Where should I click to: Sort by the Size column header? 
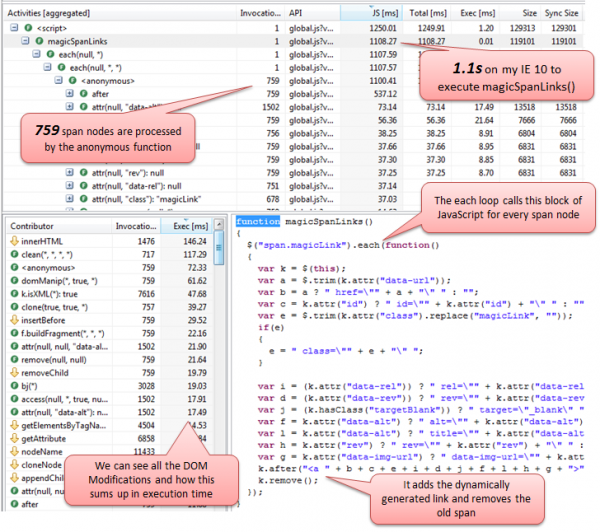519,13
